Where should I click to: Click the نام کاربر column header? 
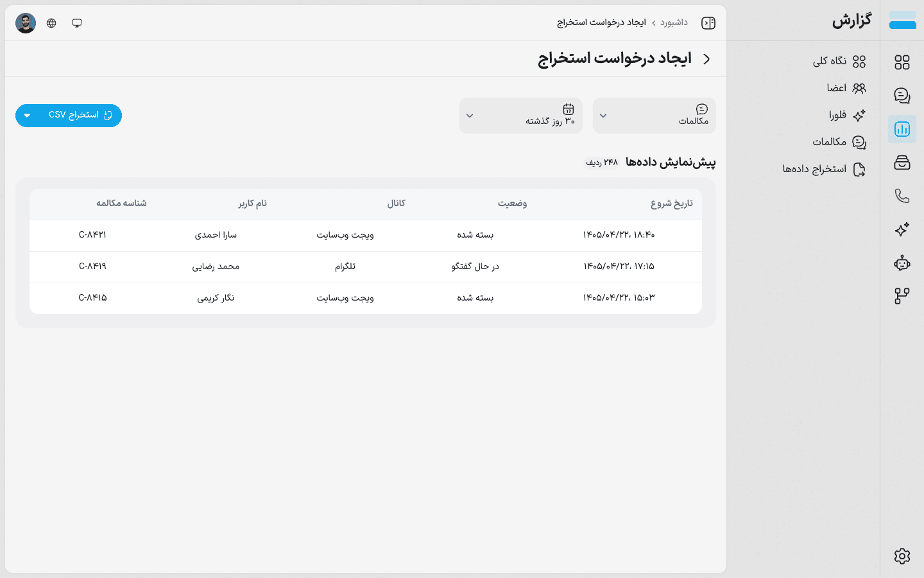(252, 204)
